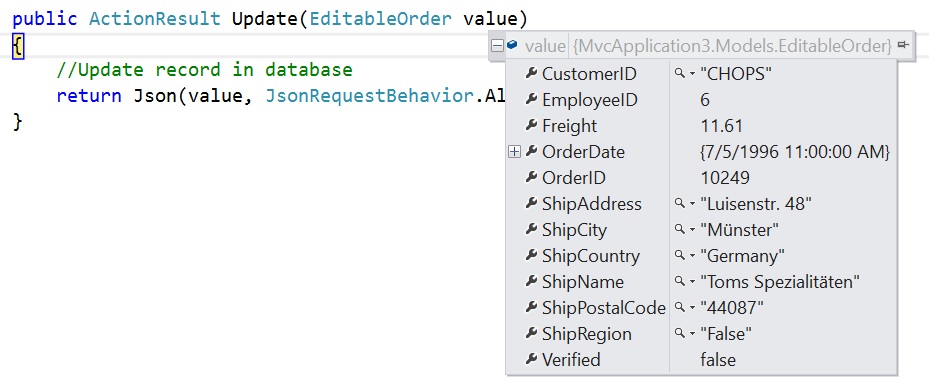929x391 pixels.
Task: Select the OrderID value 10249
Action: [x=725, y=178]
